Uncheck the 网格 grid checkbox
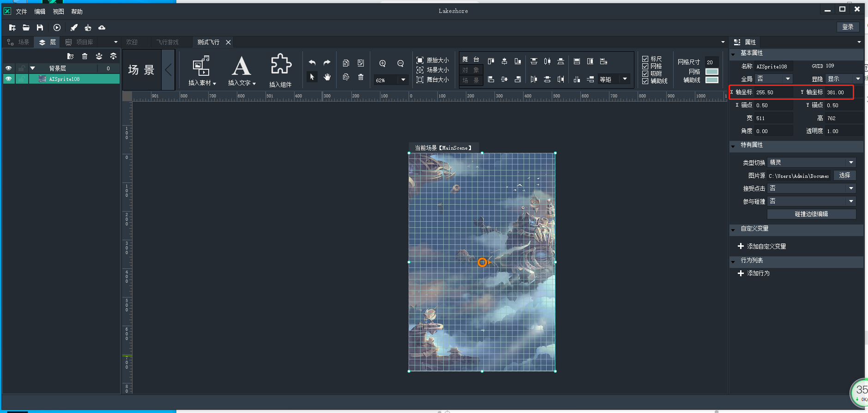 click(645, 66)
